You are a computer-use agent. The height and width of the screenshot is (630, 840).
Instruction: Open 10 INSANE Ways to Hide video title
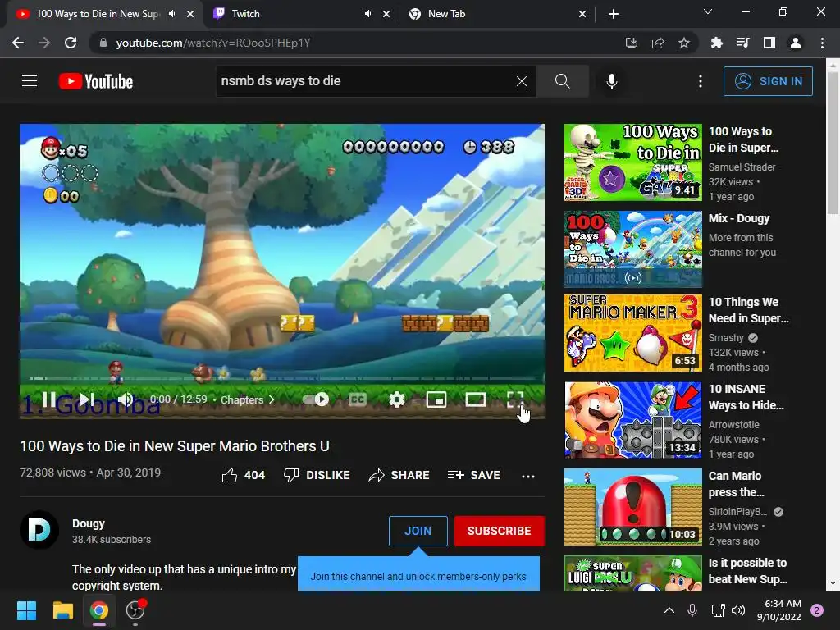[x=746, y=397]
